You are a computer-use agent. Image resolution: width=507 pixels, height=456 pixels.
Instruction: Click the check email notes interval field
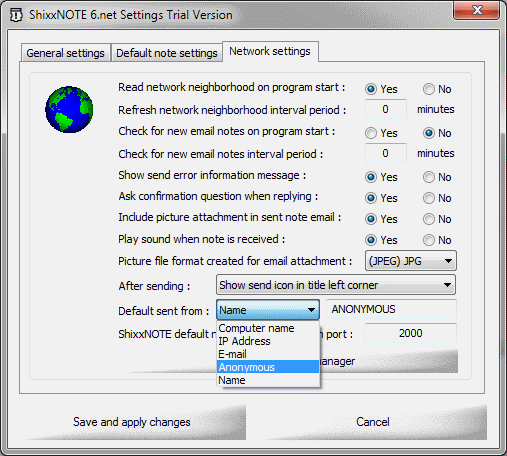click(386, 153)
